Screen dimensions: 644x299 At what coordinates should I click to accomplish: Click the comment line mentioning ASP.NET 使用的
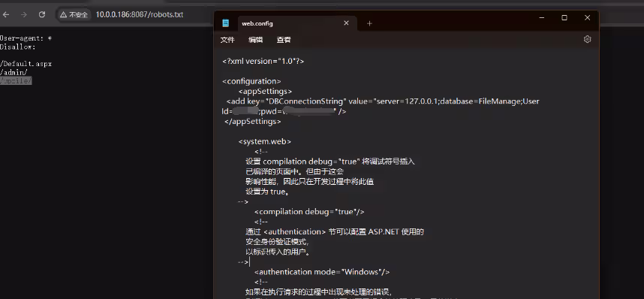(x=335, y=232)
